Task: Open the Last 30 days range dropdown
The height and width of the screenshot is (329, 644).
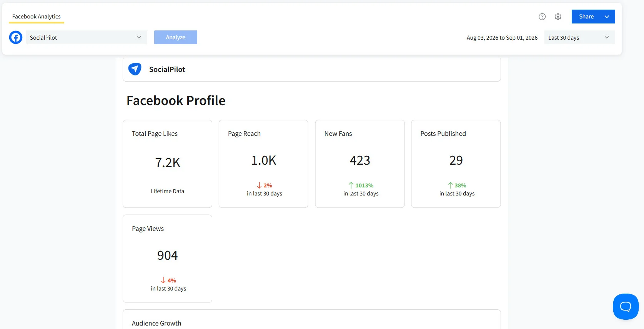Action: click(x=579, y=37)
